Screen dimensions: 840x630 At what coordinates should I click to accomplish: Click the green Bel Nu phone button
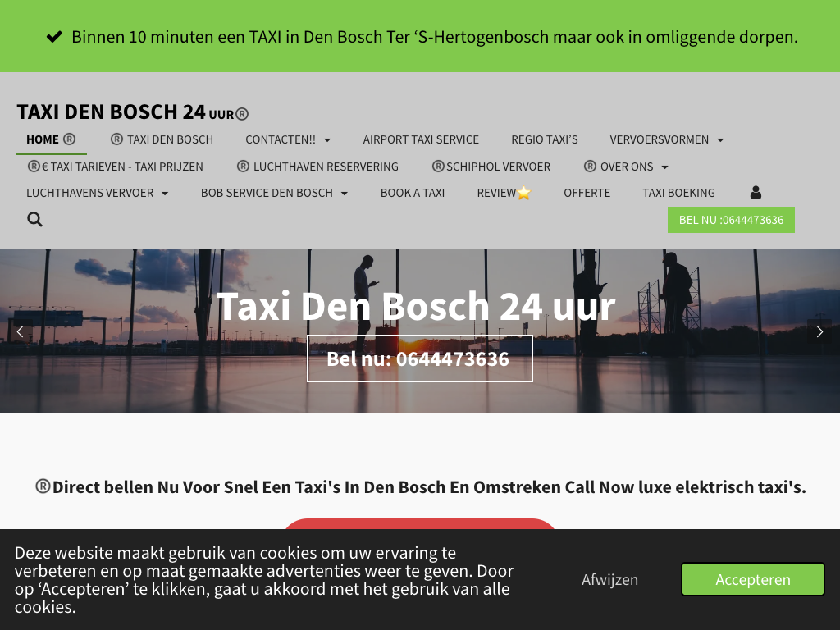click(x=731, y=220)
